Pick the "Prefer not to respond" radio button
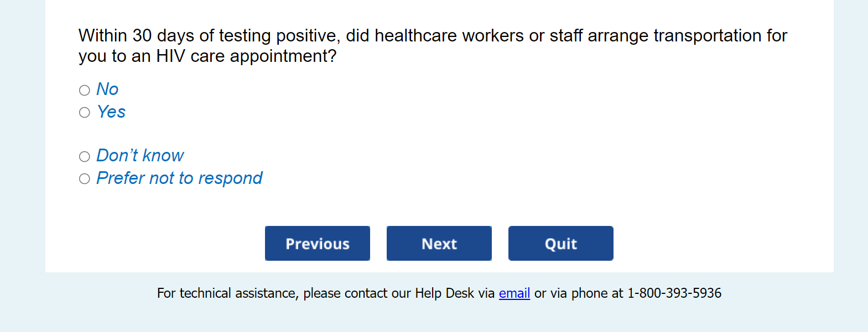 click(85, 179)
